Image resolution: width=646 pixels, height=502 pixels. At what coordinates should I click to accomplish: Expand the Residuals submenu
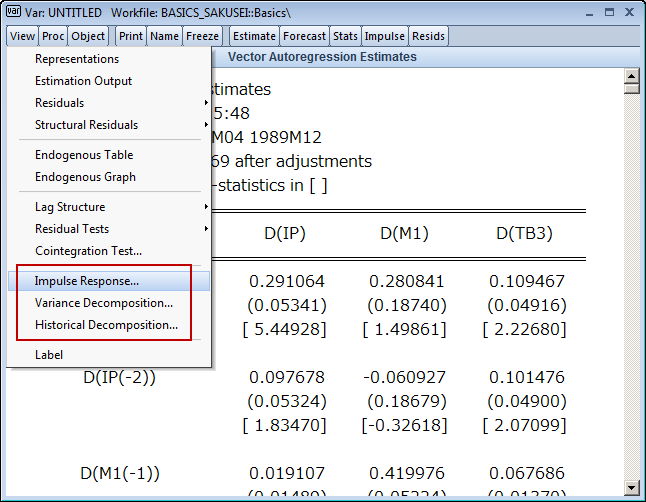[60, 103]
